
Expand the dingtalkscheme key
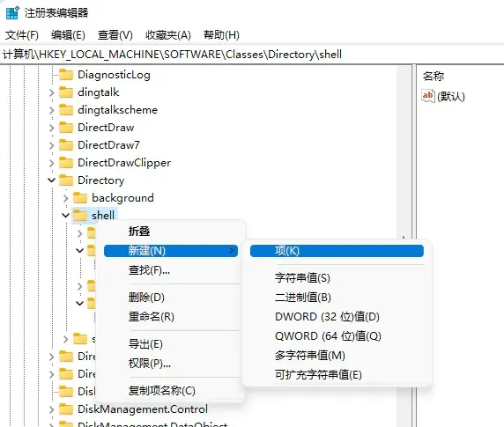[51, 110]
